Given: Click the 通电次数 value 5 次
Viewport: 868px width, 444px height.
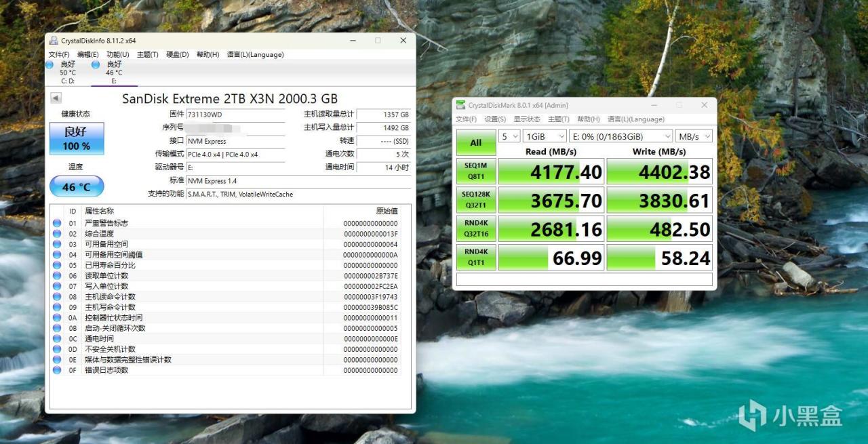Looking at the screenshot, I should point(384,155).
